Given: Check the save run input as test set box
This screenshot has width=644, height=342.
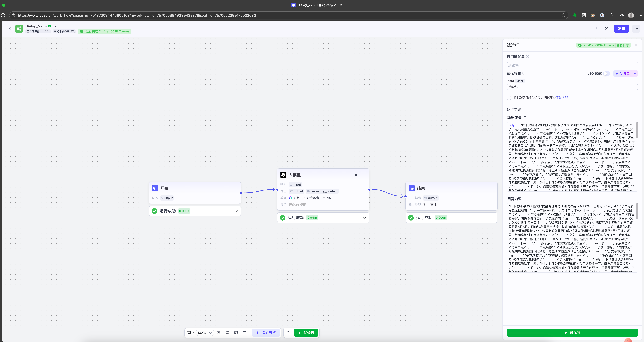Looking at the screenshot, I should pyautogui.click(x=509, y=98).
